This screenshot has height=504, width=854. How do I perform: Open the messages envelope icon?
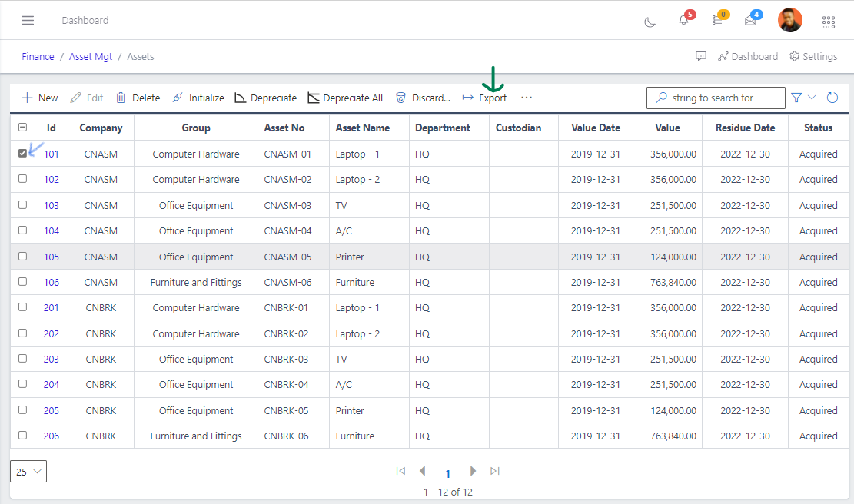click(x=749, y=21)
